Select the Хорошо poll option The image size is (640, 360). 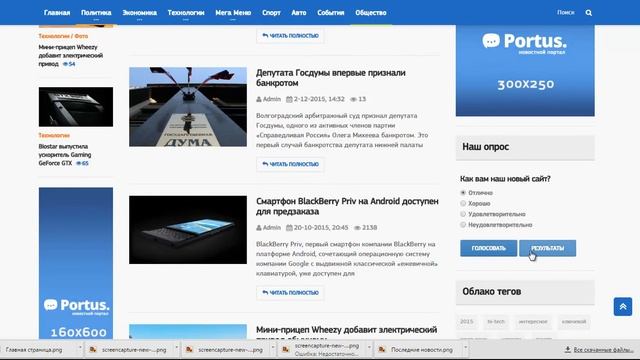coord(463,203)
